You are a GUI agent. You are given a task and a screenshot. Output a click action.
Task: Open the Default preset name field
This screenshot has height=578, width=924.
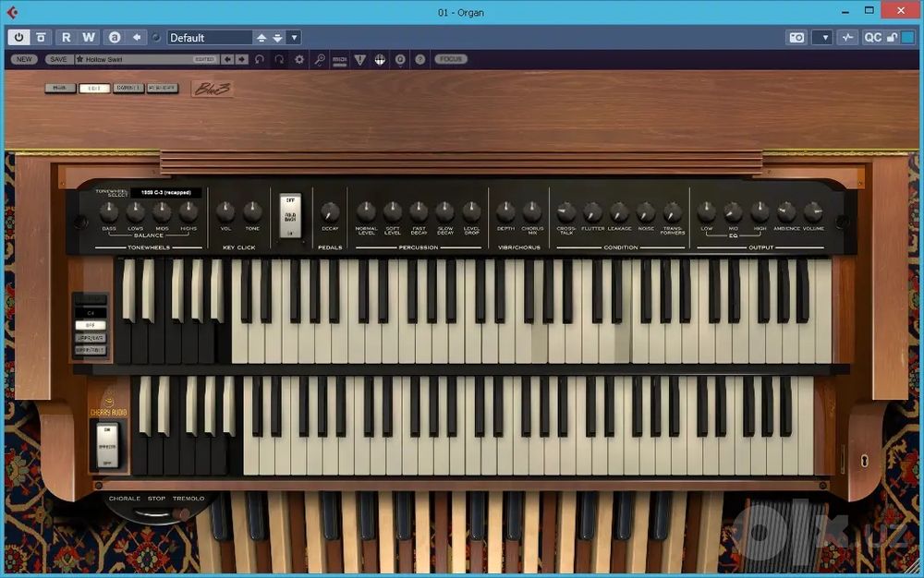210,38
